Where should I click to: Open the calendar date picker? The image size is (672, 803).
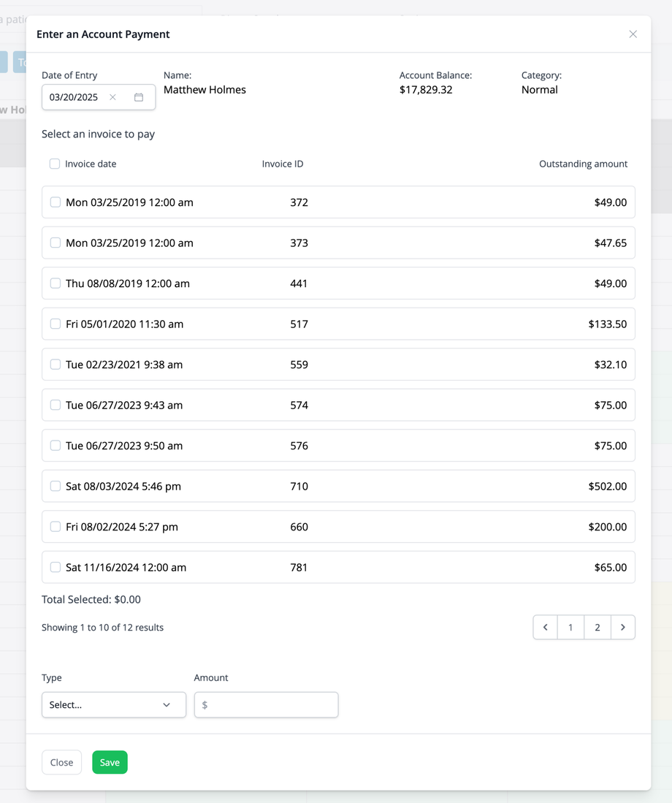pyautogui.click(x=139, y=97)
